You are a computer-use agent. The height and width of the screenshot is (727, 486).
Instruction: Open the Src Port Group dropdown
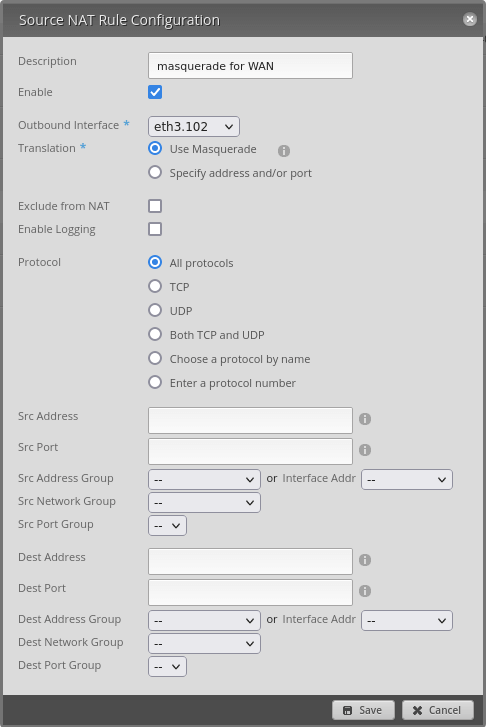[x=167, y=526]
